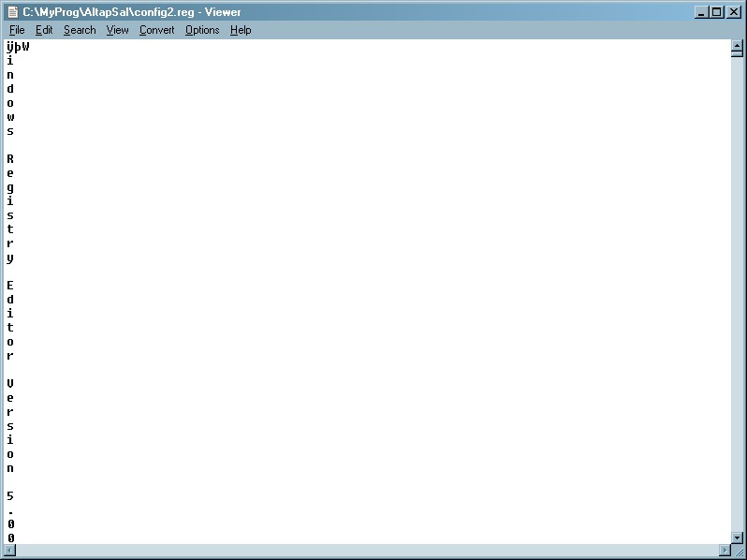Click the vertical scrollbar thumb
This screenshot has height=560, width=747.
tap(737, 54)
